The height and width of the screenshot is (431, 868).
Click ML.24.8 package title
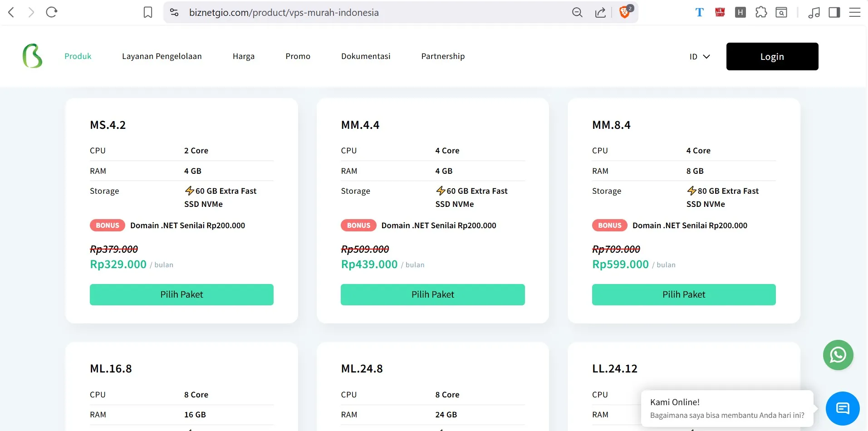[x=362, y=369]
